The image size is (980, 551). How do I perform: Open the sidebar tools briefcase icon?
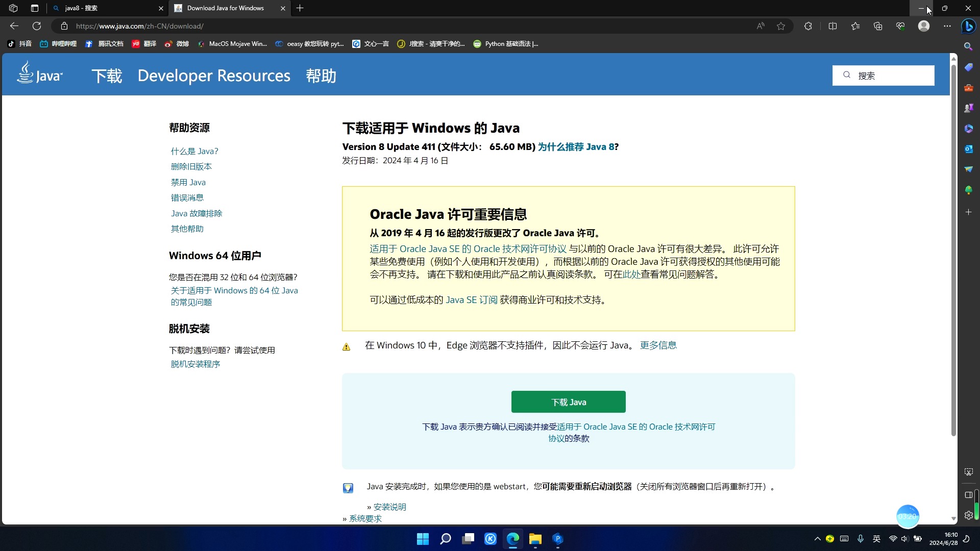tap(968, 88)
